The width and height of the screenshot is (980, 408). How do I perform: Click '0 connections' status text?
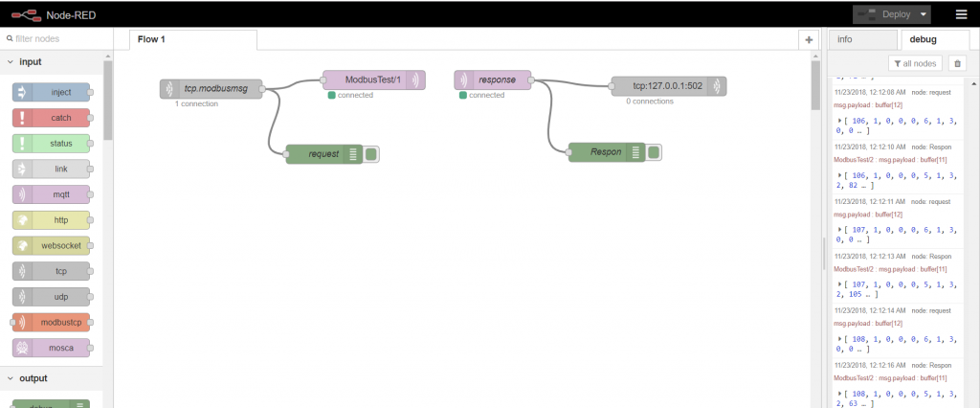650,101
